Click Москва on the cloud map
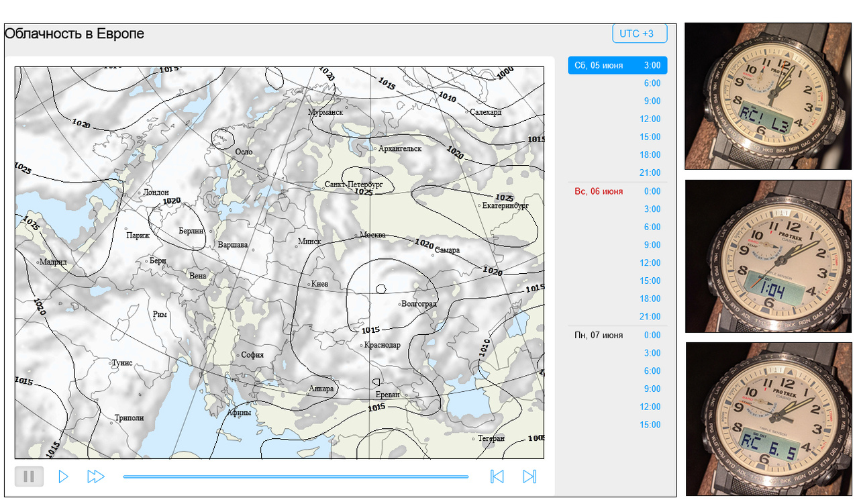The image size is (859, 504). pyautogui.click(x=372, y=235)
